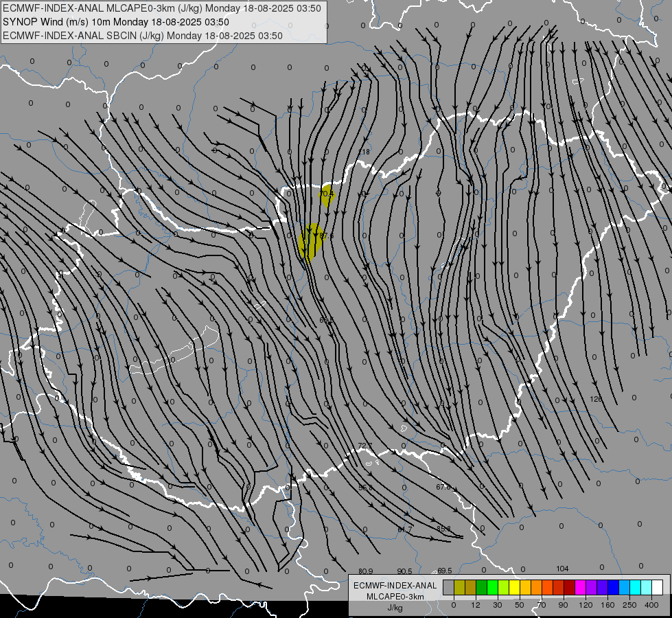Click the legend tick label 30
Screen dimensions: 672x618
[498, 605]
